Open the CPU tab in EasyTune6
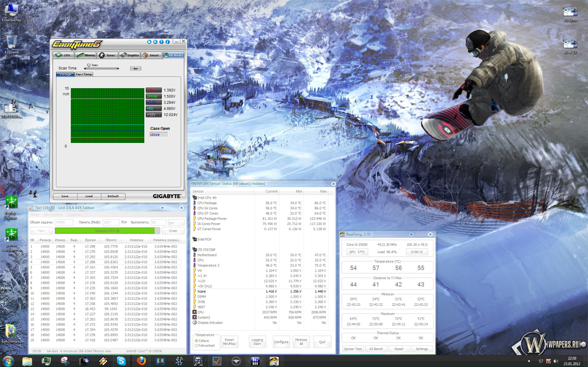The image size is (588, 367). pos(64,55)
